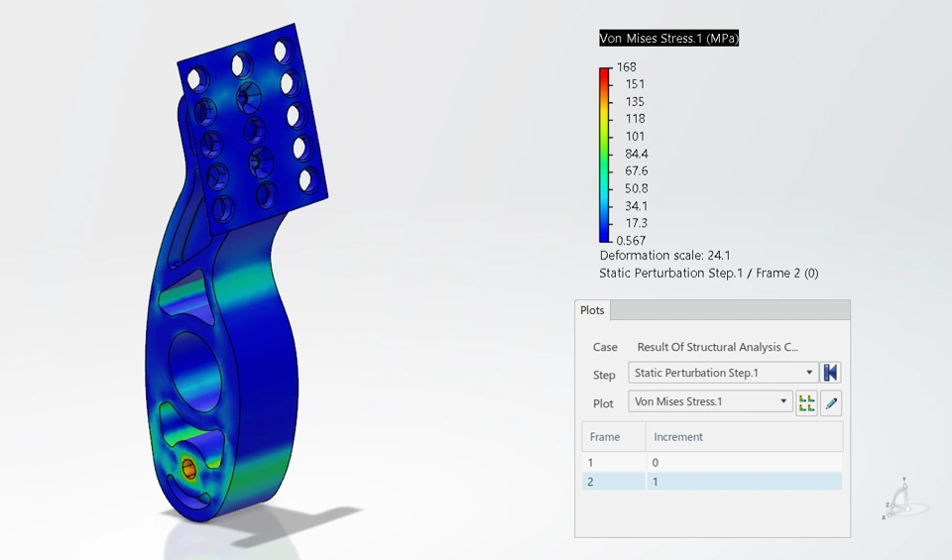Click the Deformation scale: 24.1 text
This screenshot has height=560, width=952.
(664, 256)
